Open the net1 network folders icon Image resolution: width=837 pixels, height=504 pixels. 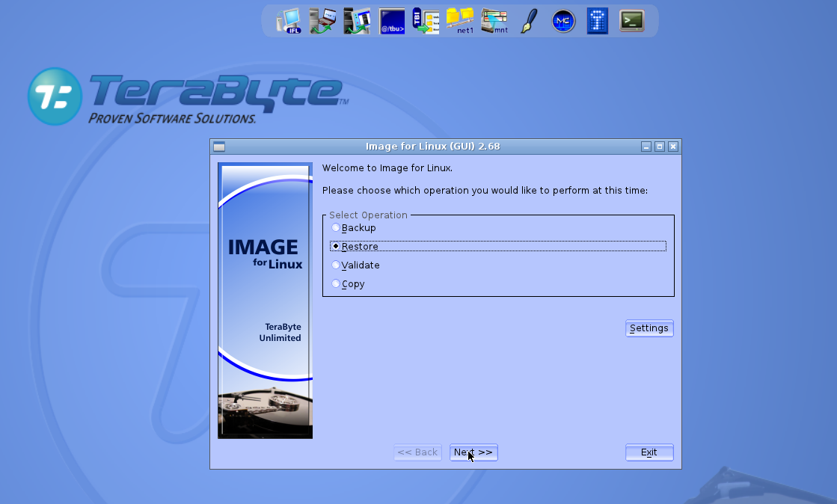(x=459, y=22)
